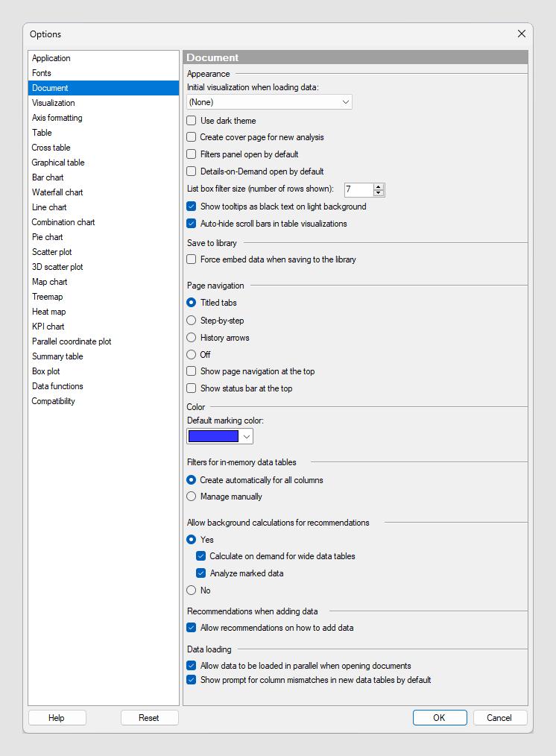Click the list box filter size field
Image resolution: width=556 pixels, height=756 pixels.
358,190
